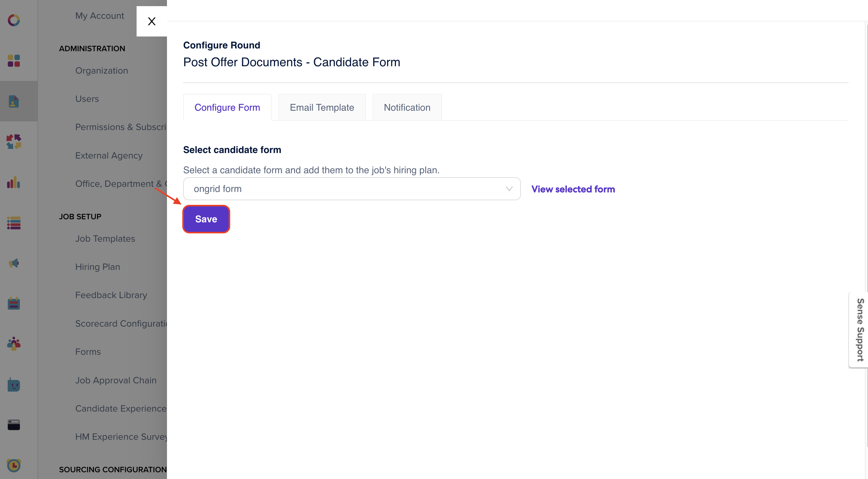The height and width of the screenshot is (479, 868).
Task: Open the candidate document icon in sidebar
Action: pyautogui.click(x=14, y=101)
